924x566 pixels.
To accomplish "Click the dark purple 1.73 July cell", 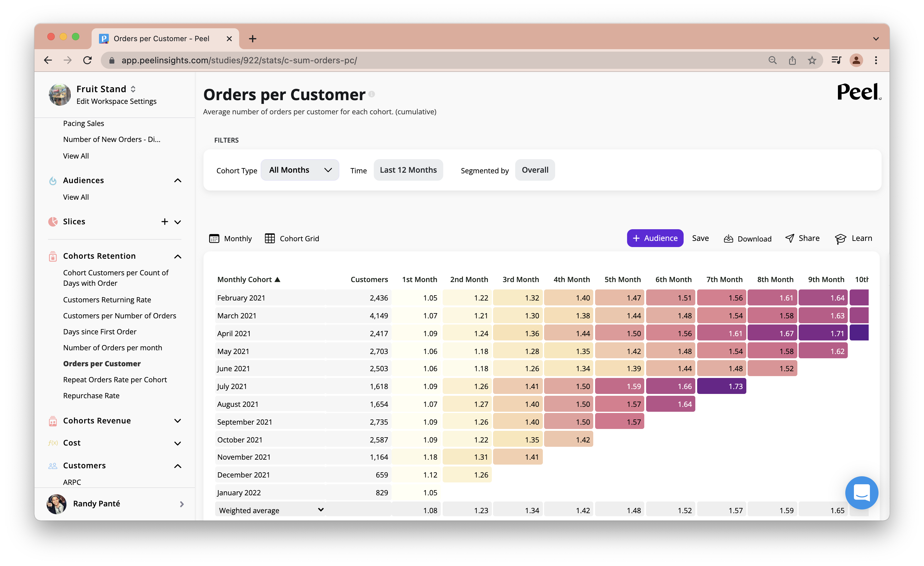I will coord(721,386).
